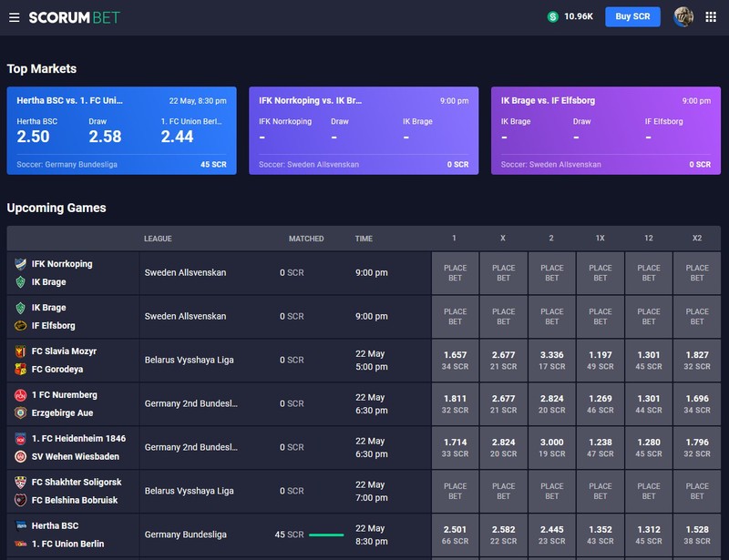Image resolution: width=729 pixels, height=560 pixels.
Task: Select 1X odds 1.197 Slavia Mozyr match
Action: click(601, 361)
